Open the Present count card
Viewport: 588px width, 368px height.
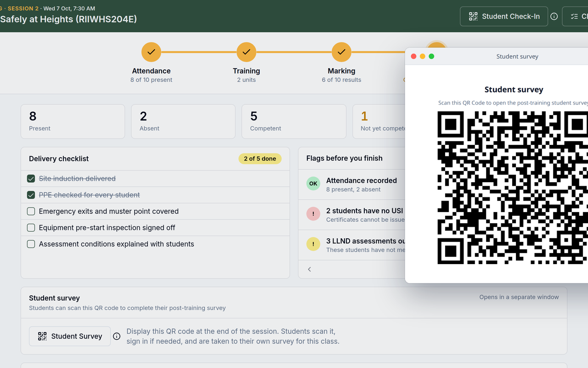(73, 121)
